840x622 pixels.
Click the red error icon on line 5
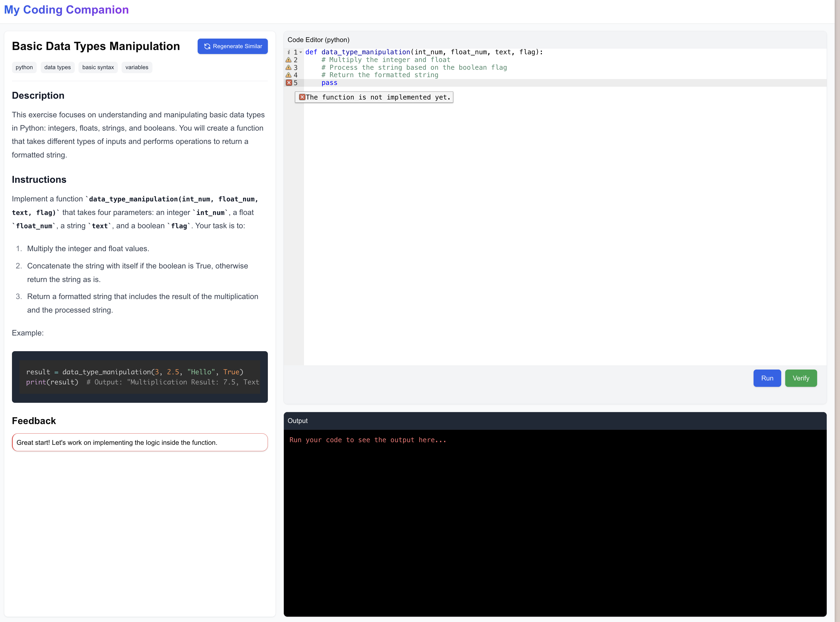(289, 83)
